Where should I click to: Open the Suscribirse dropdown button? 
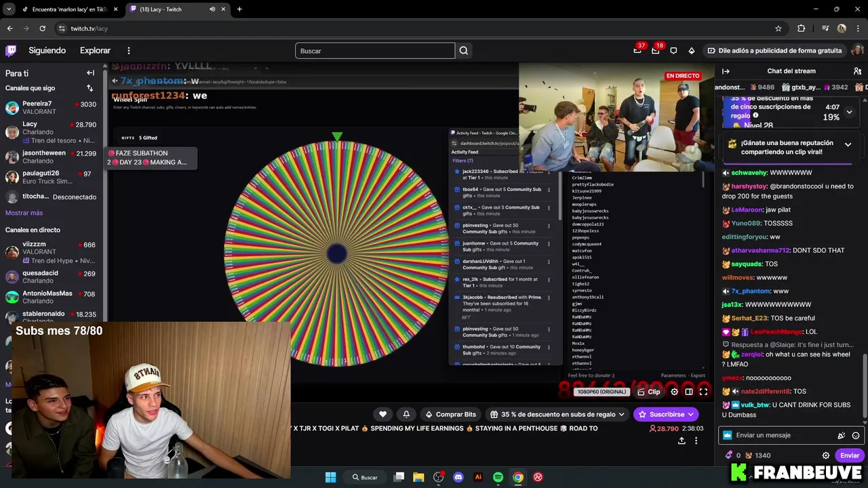665,414
